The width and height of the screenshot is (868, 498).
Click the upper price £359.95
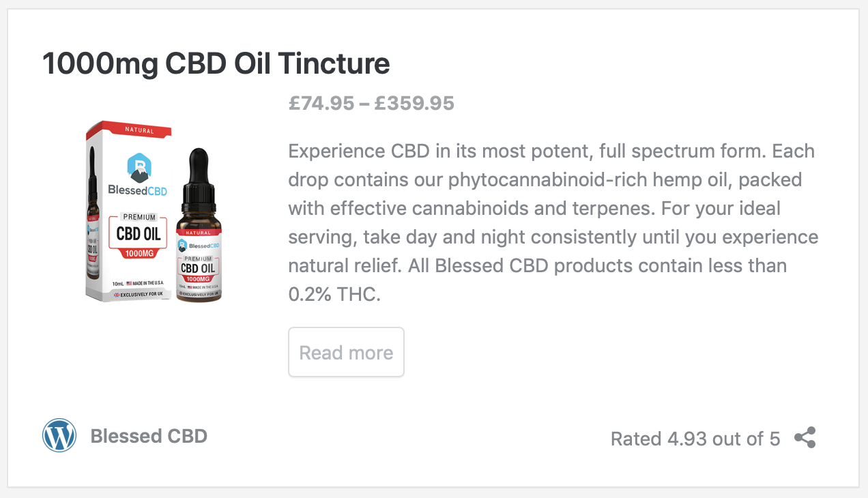tap(414, 103)
